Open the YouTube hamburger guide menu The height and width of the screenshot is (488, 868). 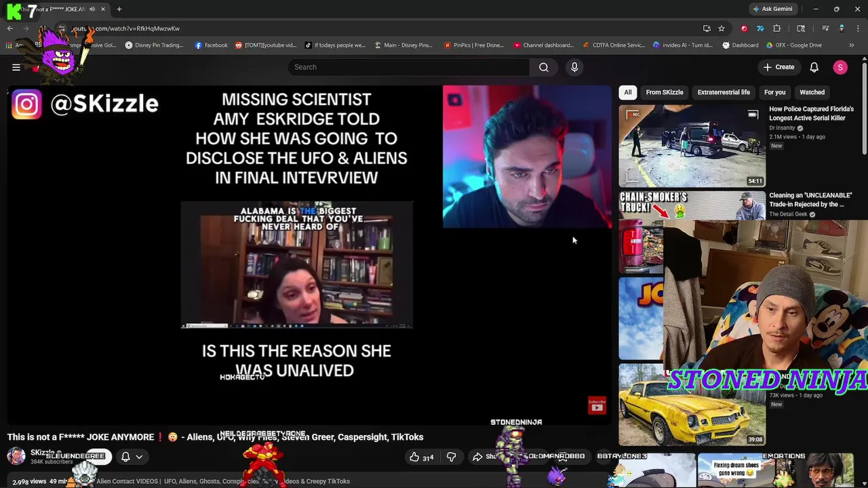pyautogui.click(x=16, y=67)
